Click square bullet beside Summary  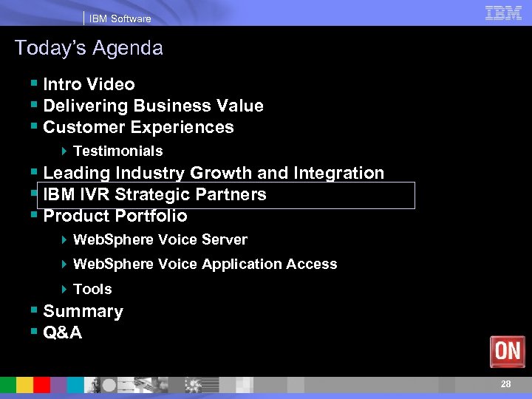34,310
